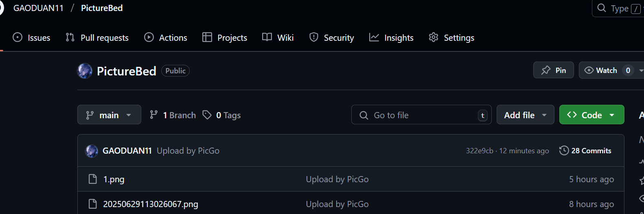The height and width of the screenshot is (214, 644).
Task: Click commit hash 322e9cb
Action: (x=479, y=151)
